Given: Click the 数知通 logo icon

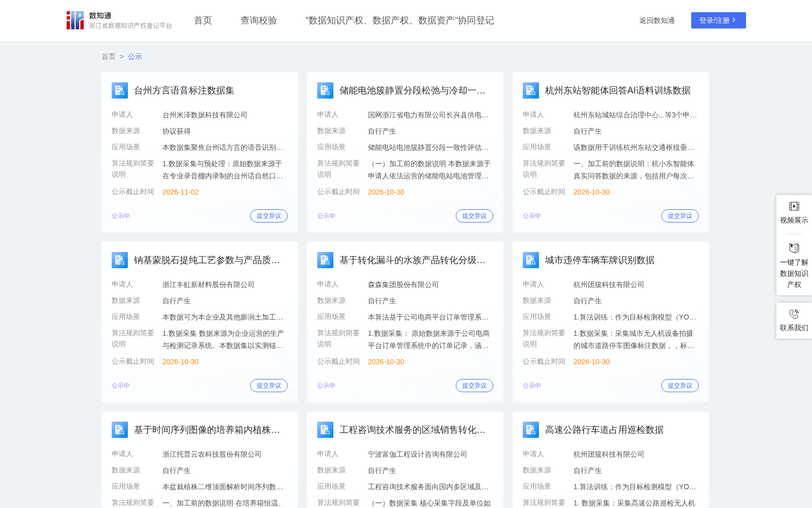Looking at the screenshot, I should [x=75, y=20].
